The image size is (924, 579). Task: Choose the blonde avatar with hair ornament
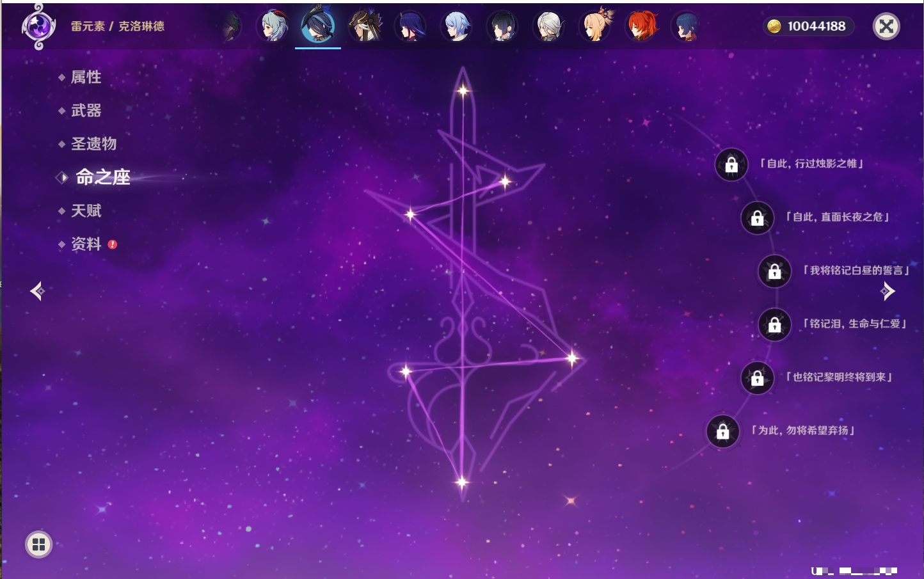pos(596,26)
